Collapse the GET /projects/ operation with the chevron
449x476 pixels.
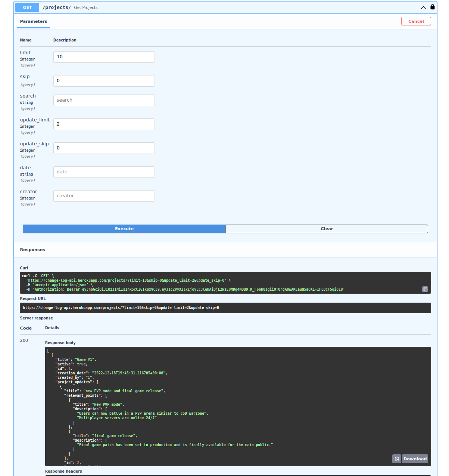pos(424,7)
